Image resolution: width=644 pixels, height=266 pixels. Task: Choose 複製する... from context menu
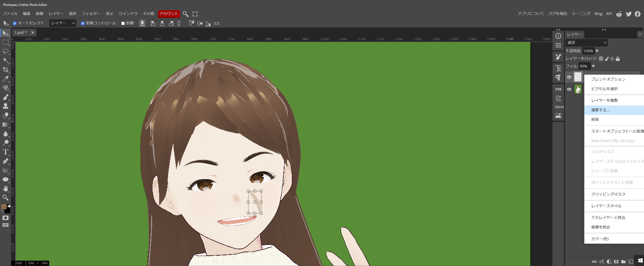(600, 110)
